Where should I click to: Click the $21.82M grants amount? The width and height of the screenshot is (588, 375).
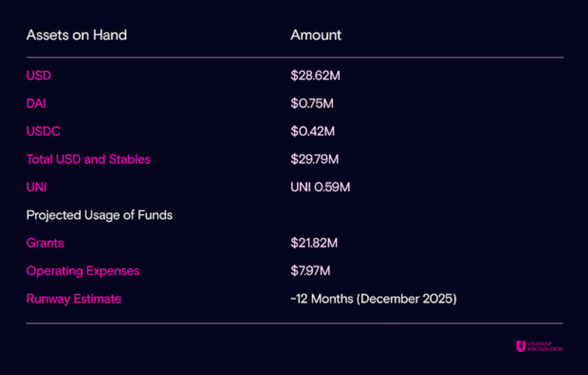pyautogui.click(x=314, y=243)
